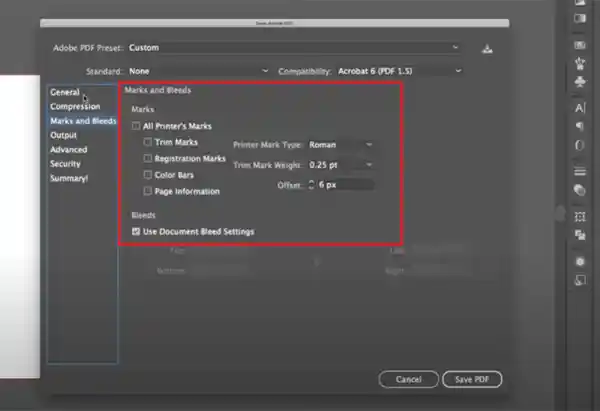Image resolution: width=600 pixels, height=411 pixels.
Task: Open the Transform panel icon
Action: [580, 217]
